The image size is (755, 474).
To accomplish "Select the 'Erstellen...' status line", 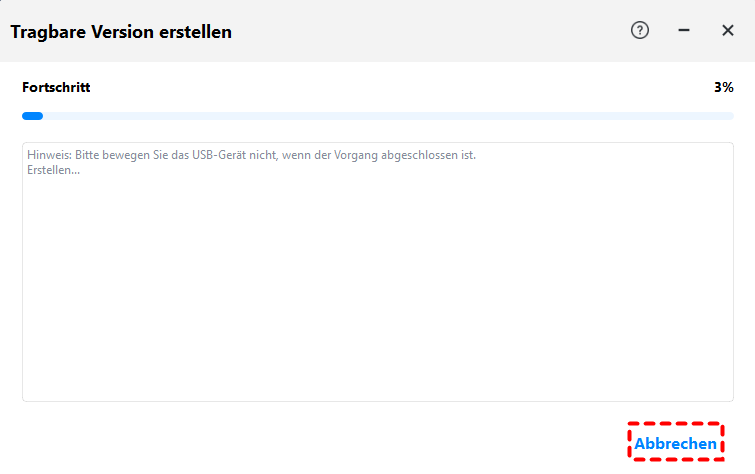I will [53, 170].
